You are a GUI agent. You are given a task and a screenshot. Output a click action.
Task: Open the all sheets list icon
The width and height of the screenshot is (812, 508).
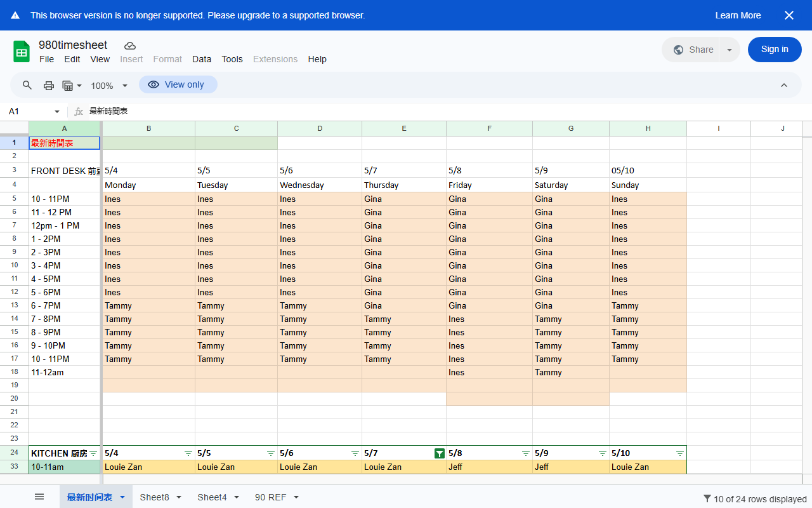pos(39,497)
